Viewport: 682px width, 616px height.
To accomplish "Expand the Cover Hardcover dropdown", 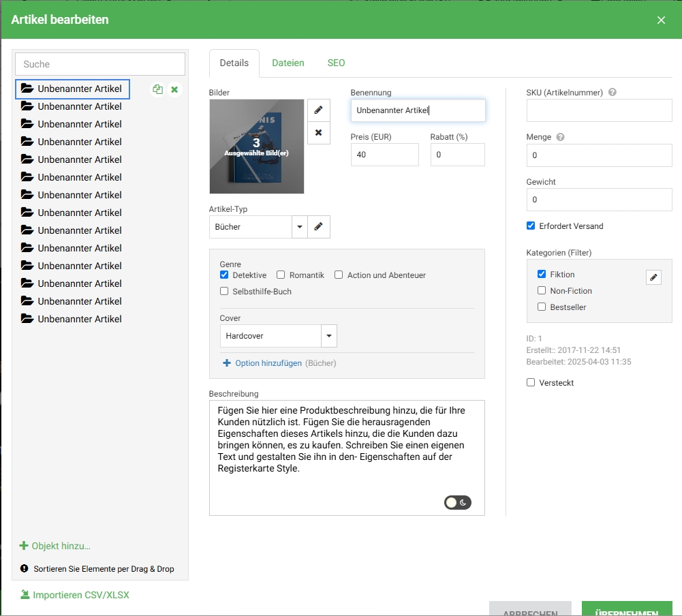I will 329,336.
